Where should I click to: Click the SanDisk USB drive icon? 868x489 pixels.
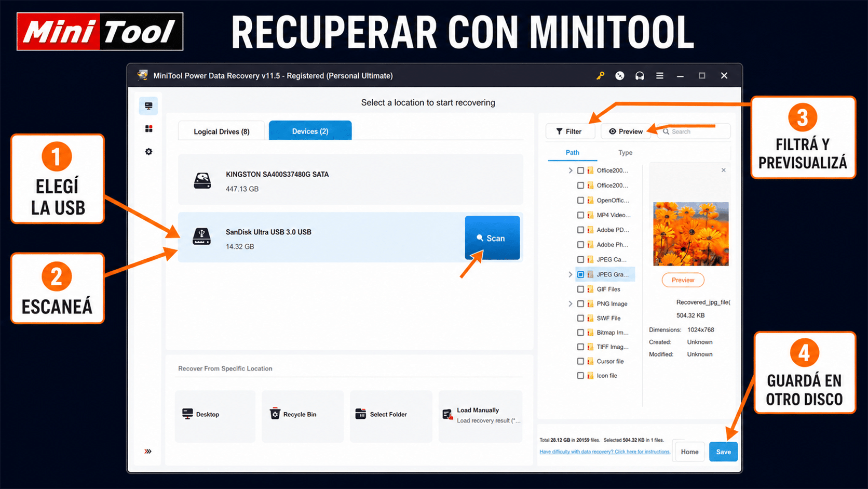point(202,236)
